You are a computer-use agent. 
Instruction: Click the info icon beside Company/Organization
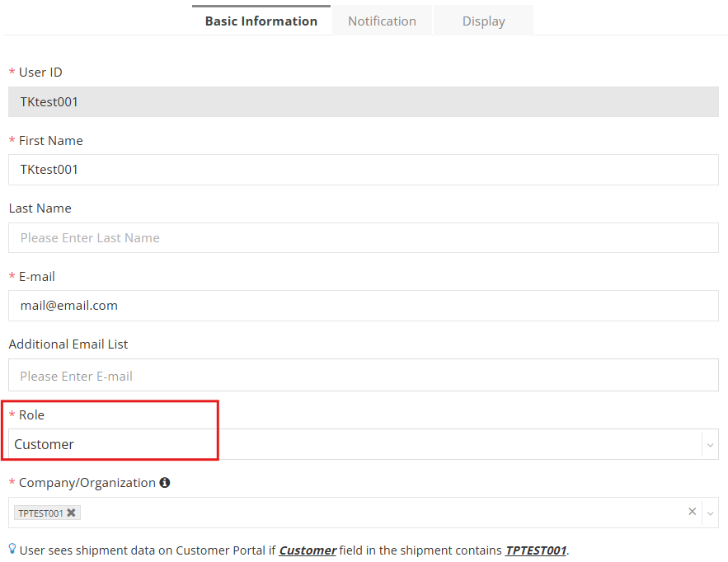click(164, 482)
